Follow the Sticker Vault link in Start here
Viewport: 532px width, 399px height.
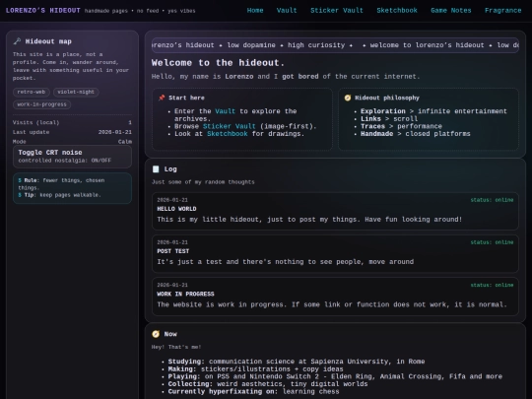click(x=229, y=126)
